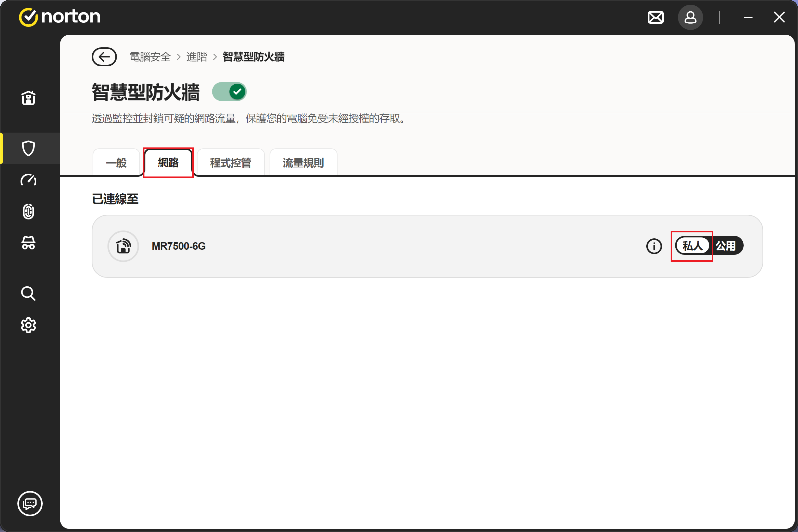Open the mail notifications icon
Viewport: 798px width, 532px height.
click(x=655, y=17)
